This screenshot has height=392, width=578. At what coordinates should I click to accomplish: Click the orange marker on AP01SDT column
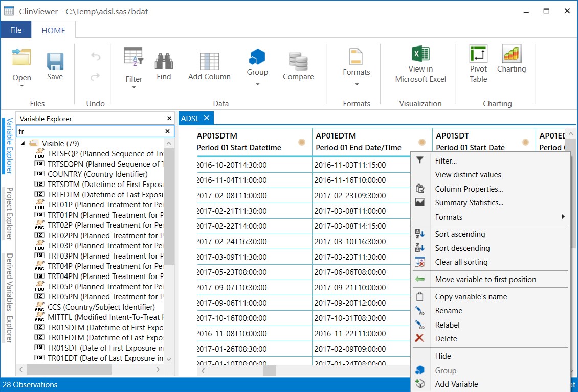tap(526, 142)
